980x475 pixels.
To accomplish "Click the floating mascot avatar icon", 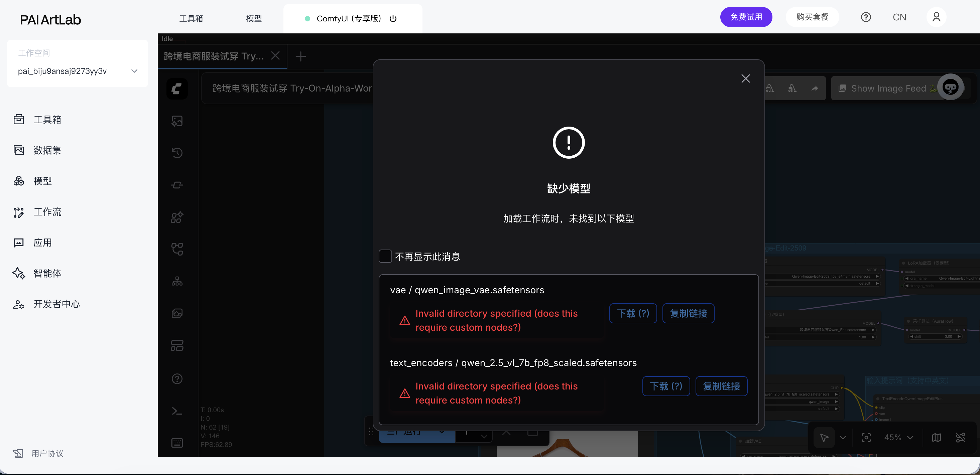I will (950, 87).
